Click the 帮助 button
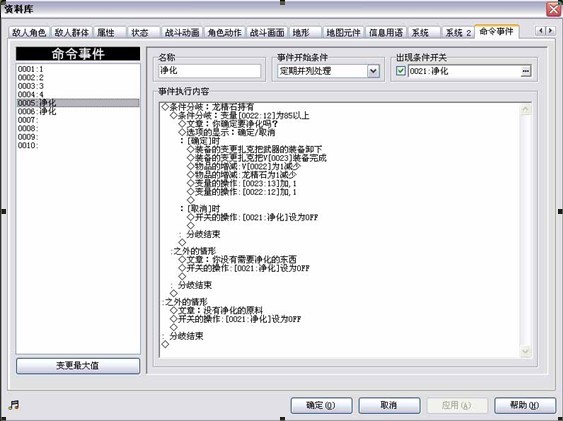The image size is (563, 421). [525, 405]
